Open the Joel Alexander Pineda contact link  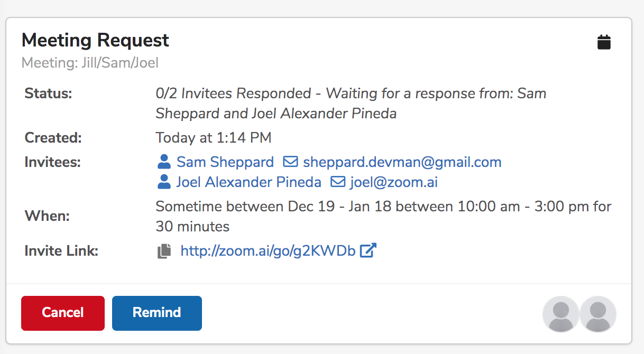pos(249,182)
